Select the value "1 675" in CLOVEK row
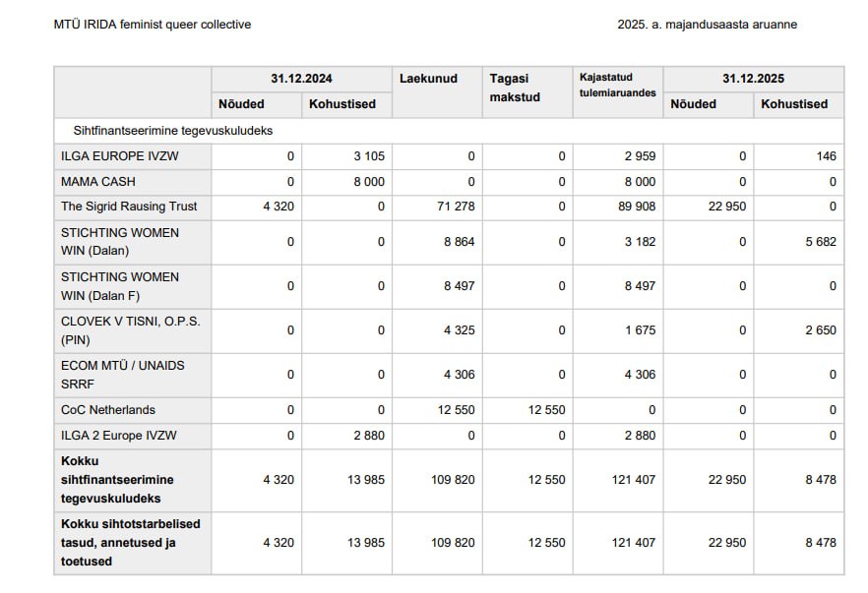The image size is (868, 593). tap(640, 330)
